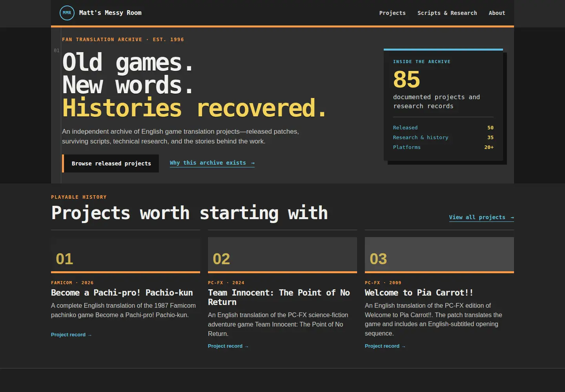Click the Research & history stat row
The width and height of the screenshot is (565, 392).
(x=443, y=138)
